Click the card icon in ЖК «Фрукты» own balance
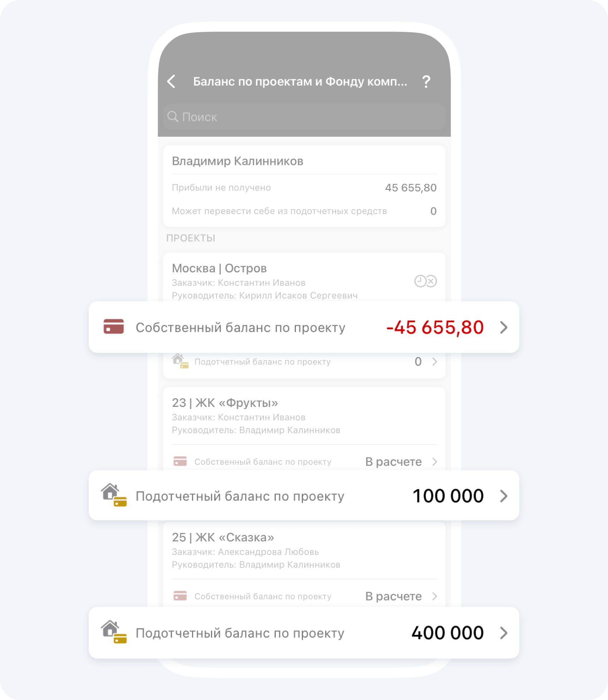This screenshot has width=608, height=700. point(180,461)
